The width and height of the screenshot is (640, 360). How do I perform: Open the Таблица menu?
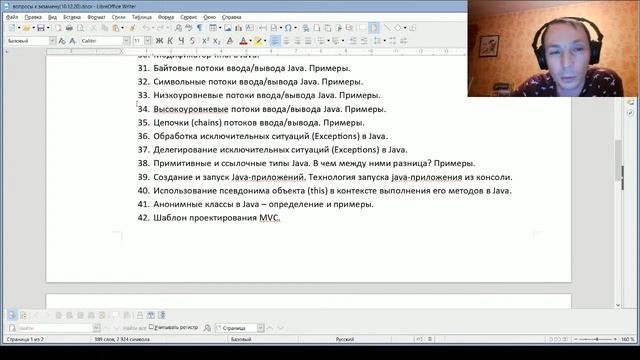click(142, 17)
